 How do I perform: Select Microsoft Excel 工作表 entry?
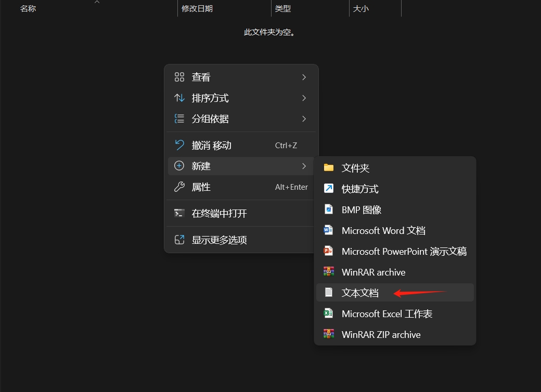[395, 313]
